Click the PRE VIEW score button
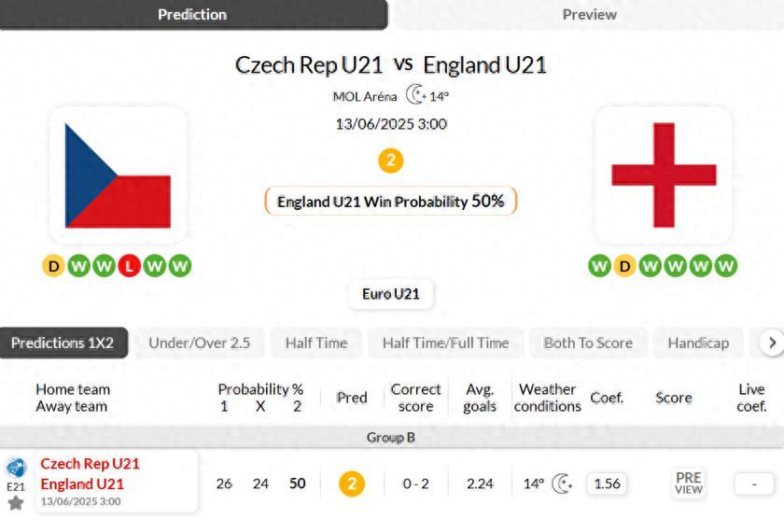The width and height of the screenshot is (784, 532). point(688,483)
